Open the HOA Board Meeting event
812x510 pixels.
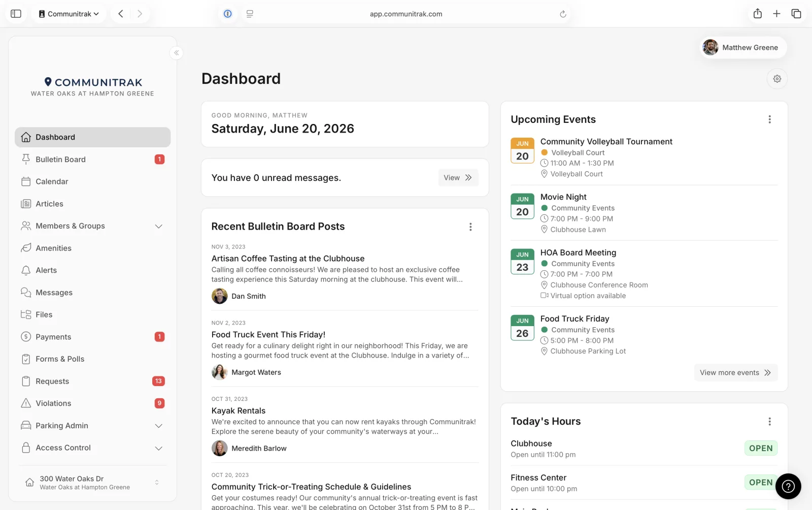[578, 252]
